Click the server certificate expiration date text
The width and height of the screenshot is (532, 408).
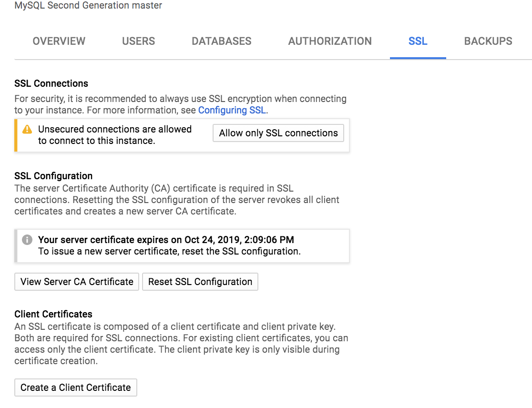[166, 240]
